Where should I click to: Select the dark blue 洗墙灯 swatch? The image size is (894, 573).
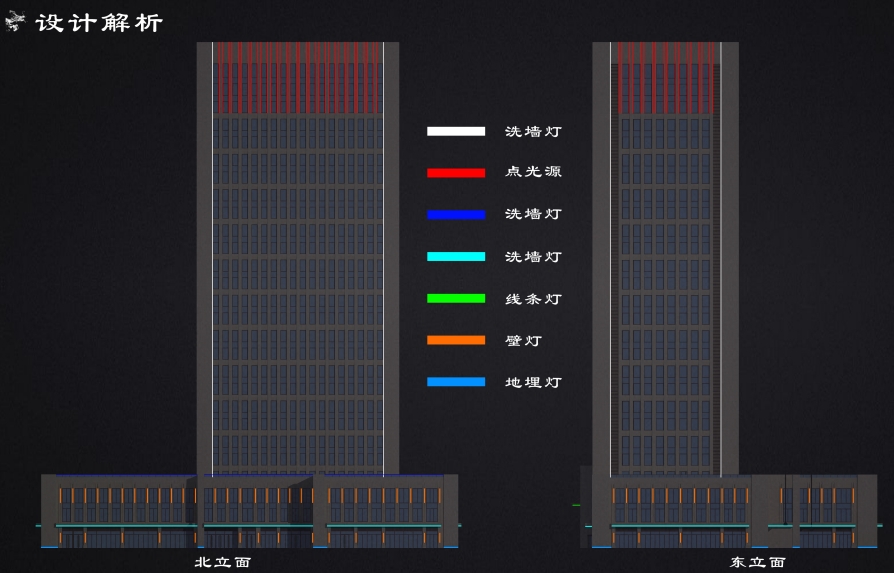456,215
